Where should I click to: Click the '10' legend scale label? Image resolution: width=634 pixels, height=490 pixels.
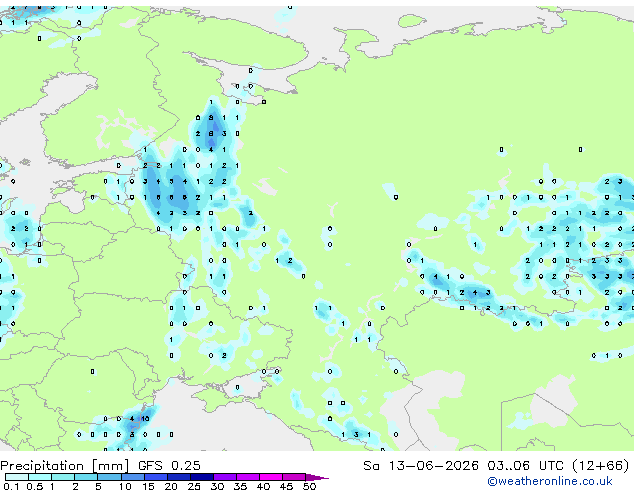tap(125, 486)
